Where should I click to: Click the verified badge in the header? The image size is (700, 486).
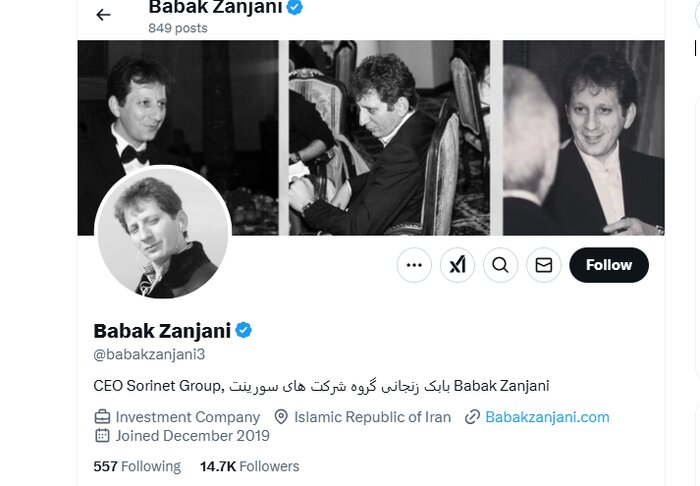point(295,7)
